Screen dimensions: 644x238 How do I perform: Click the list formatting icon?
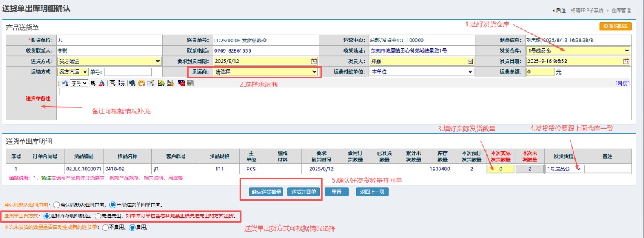pyautogui.click(x=122, y=83)
